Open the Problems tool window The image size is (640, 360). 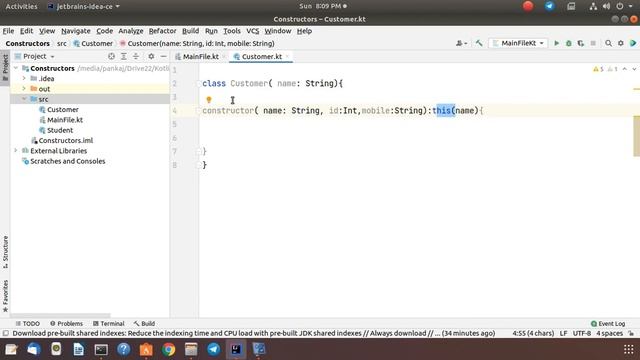[x=66, y=324]
